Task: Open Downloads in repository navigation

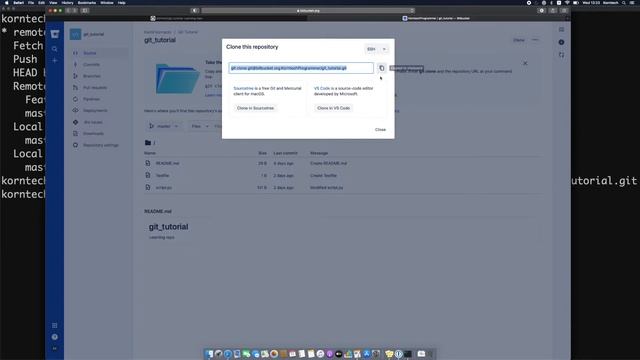Action: click(100, 133)
